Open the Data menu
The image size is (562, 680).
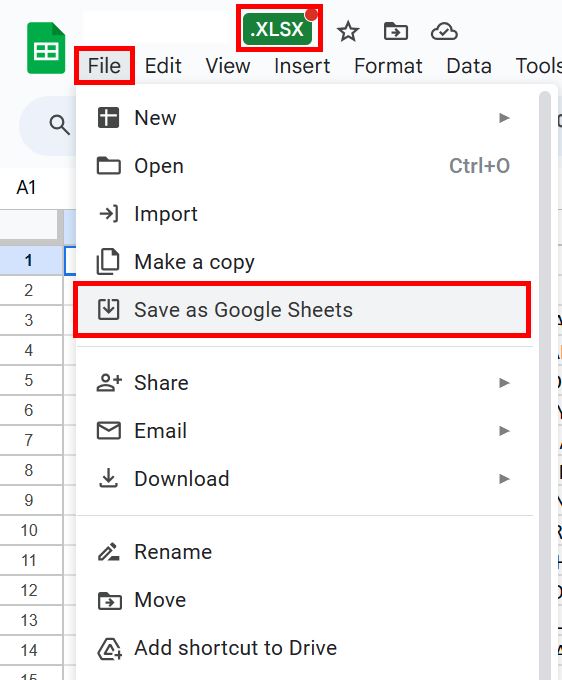[x=469, y=66]
